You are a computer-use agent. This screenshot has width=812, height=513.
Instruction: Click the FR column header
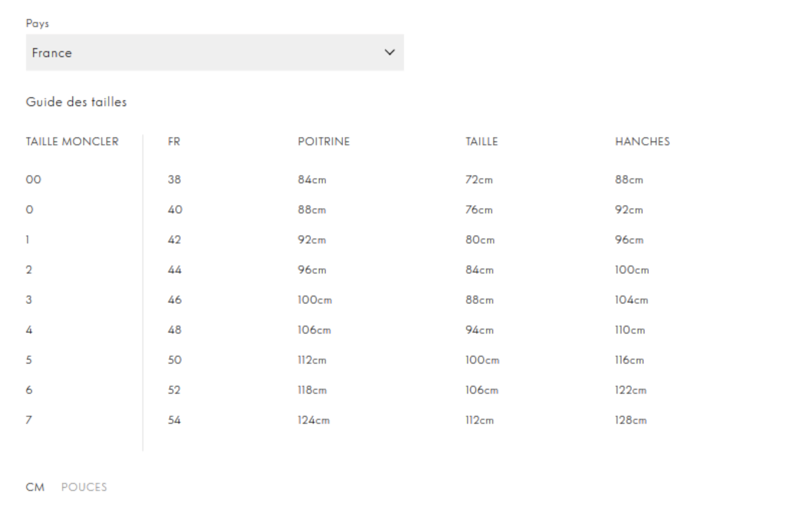coord(174,142)
